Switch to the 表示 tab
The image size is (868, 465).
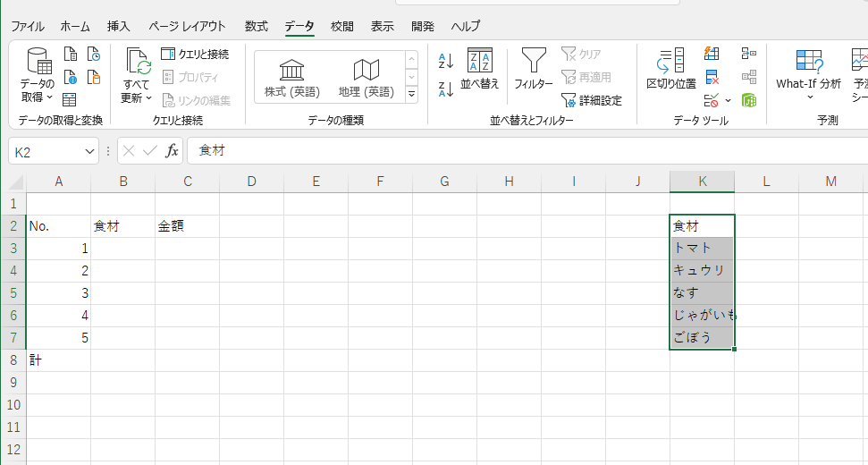[382, 26]
